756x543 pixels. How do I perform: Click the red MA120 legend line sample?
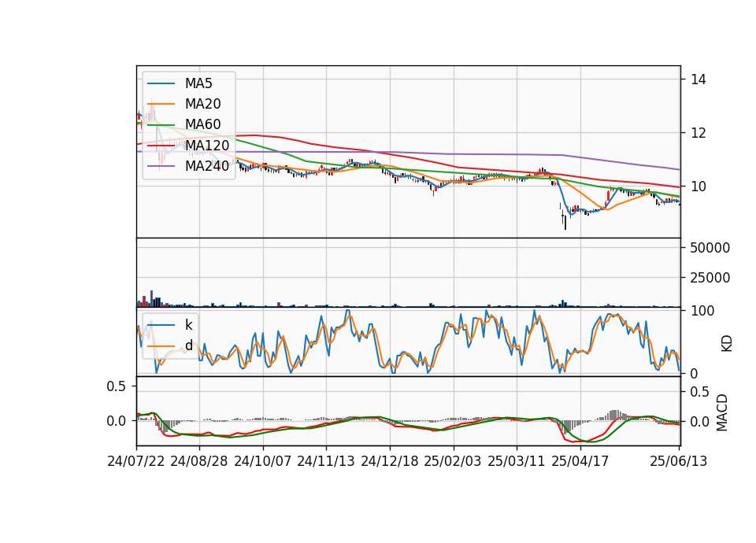(161, 146)
